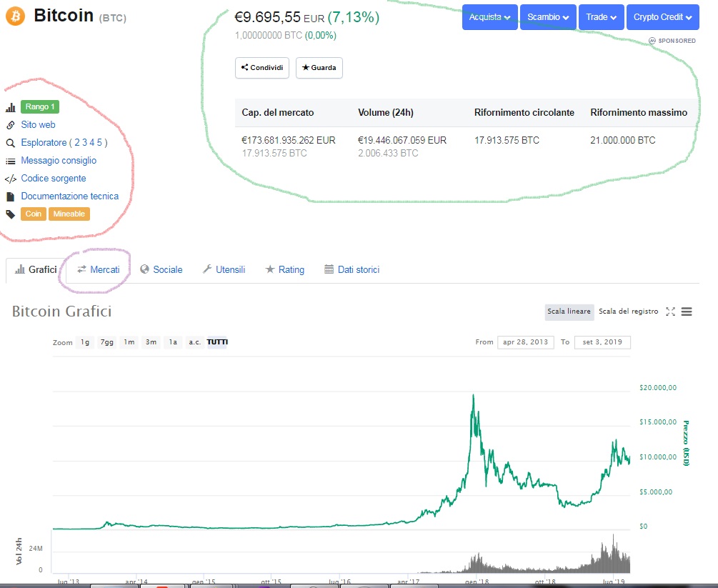Screen dimensions: 718x588
Task: Set chart zoom to 1m
Action: pyautogui.click(x=129, y=342)
